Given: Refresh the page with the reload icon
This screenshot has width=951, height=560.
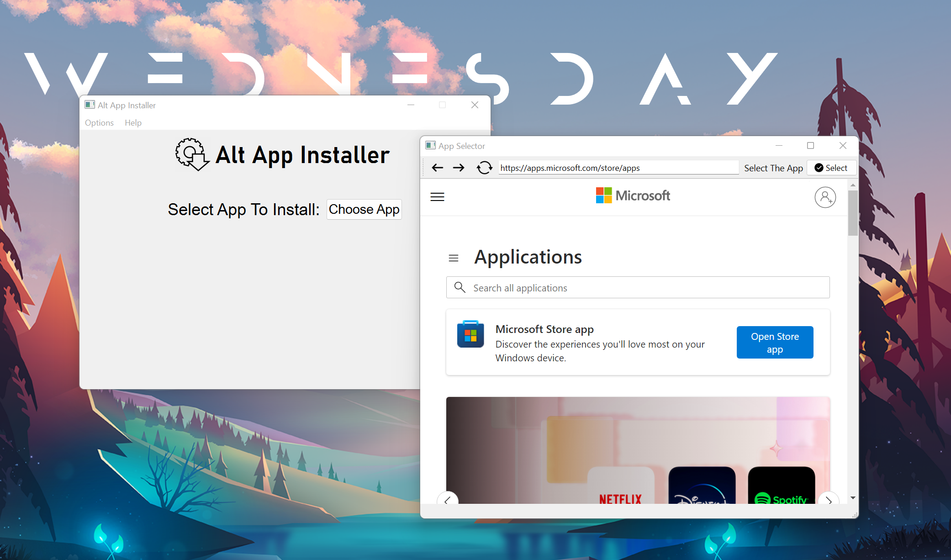Looking at the screenshot, I should [484, 168].
